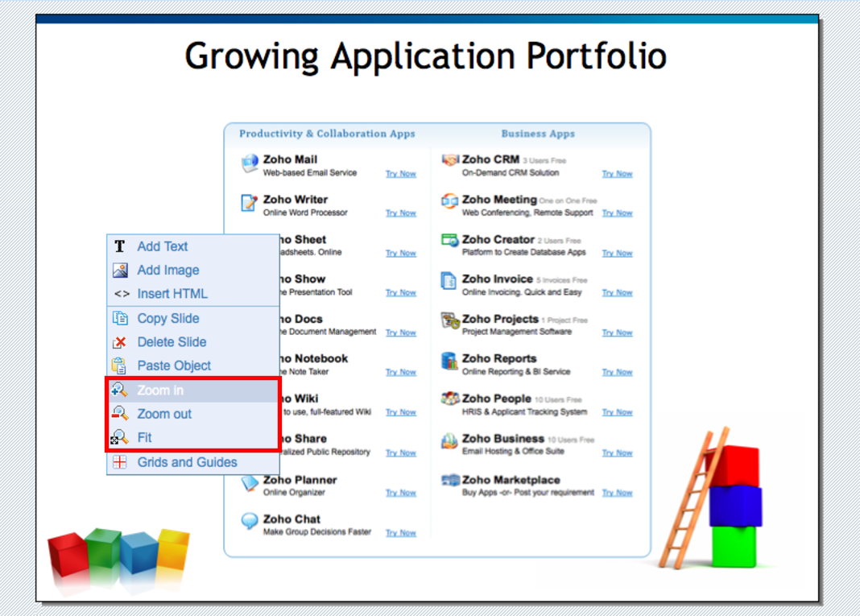
Task: Click the Insert HTML angle brackets icon
Action: click(x=121, y=294)
